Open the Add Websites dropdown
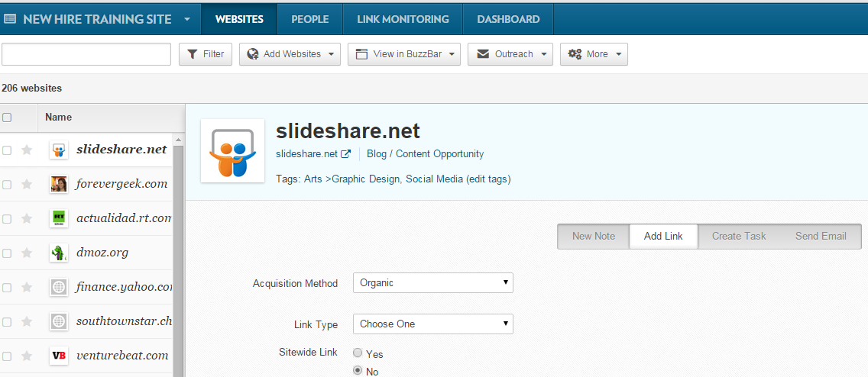868x377 pixels. pos(290,54)
